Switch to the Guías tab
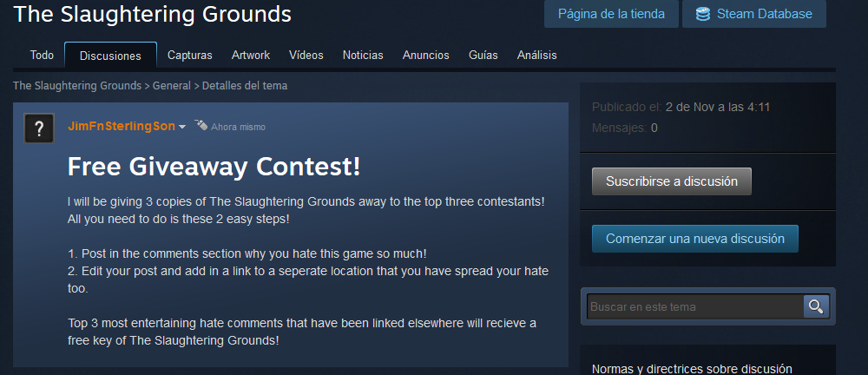The width and height of the screenshot is (868, 375). click(483, 55)
